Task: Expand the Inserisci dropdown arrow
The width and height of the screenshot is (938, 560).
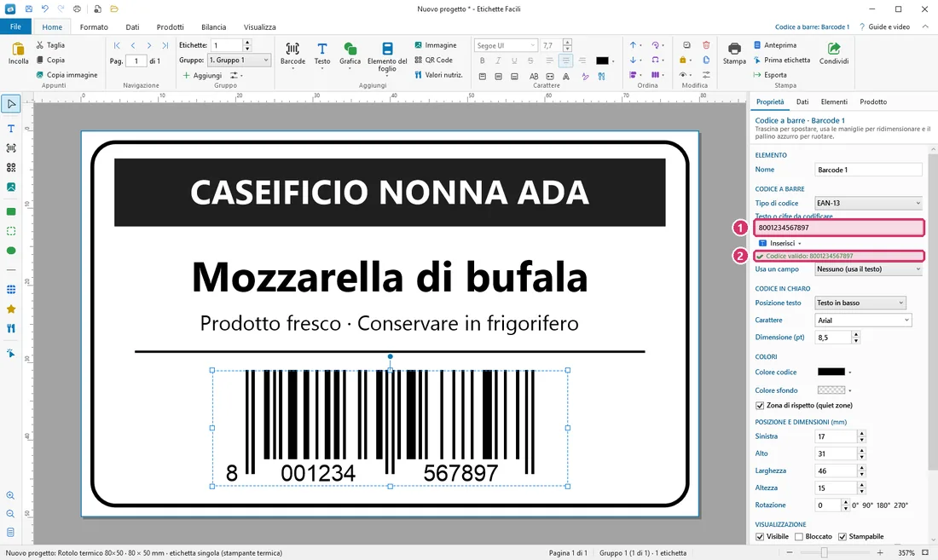Action: [x=799, y=244]
